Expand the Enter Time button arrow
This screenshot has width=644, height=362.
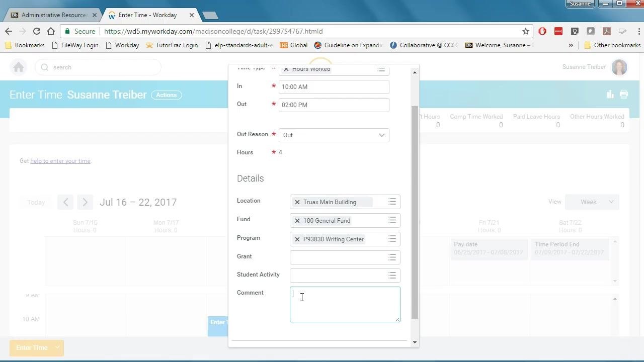(58, 347)
